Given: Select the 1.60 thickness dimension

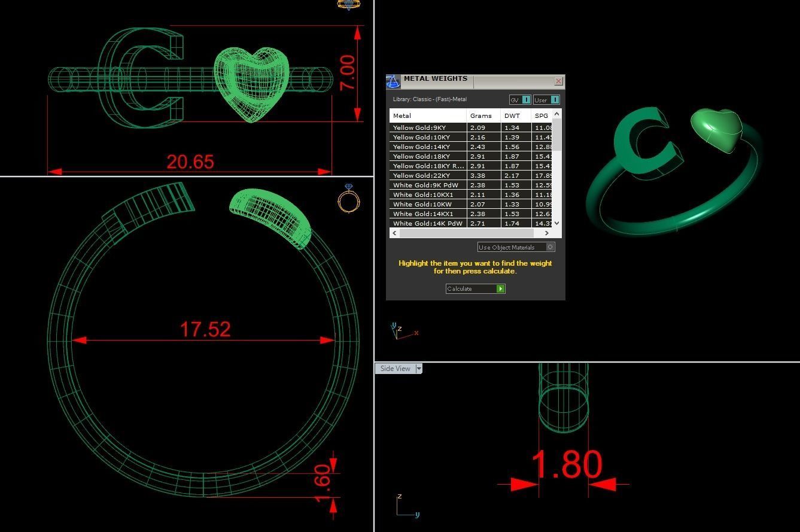Looking at the screenshot, I should 322,484.
